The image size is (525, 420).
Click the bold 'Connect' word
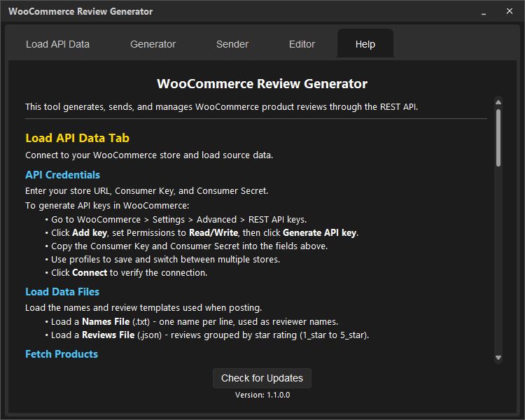pos(90,273)
